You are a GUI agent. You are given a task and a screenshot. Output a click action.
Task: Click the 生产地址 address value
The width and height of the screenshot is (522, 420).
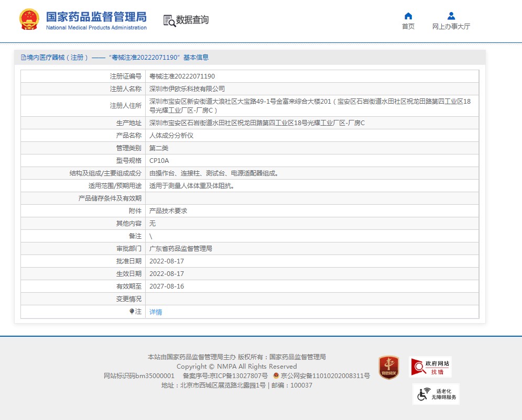point(257,123)
